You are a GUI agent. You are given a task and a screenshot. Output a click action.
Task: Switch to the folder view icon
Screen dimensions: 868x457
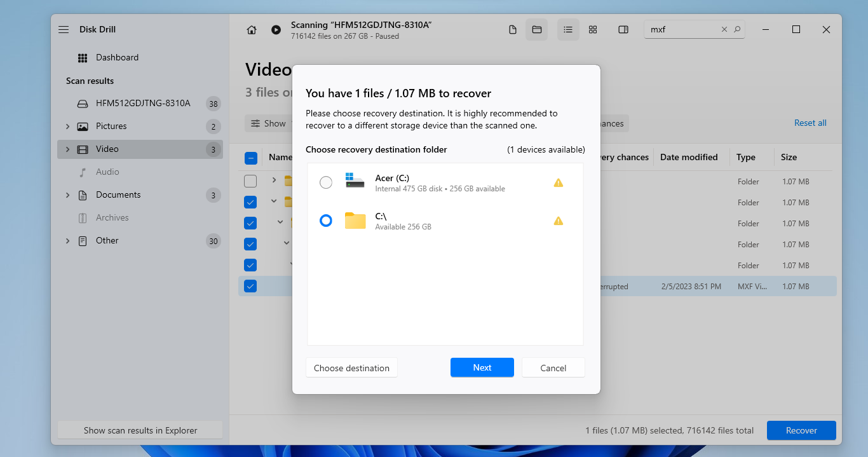click(536, 30)
